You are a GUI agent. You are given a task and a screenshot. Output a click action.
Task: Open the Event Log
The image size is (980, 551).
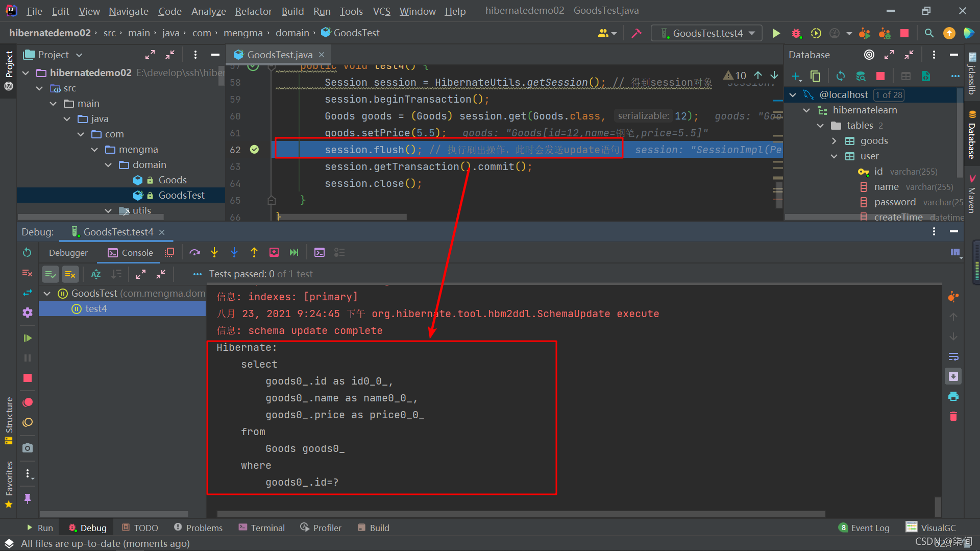tap(864, 528)
